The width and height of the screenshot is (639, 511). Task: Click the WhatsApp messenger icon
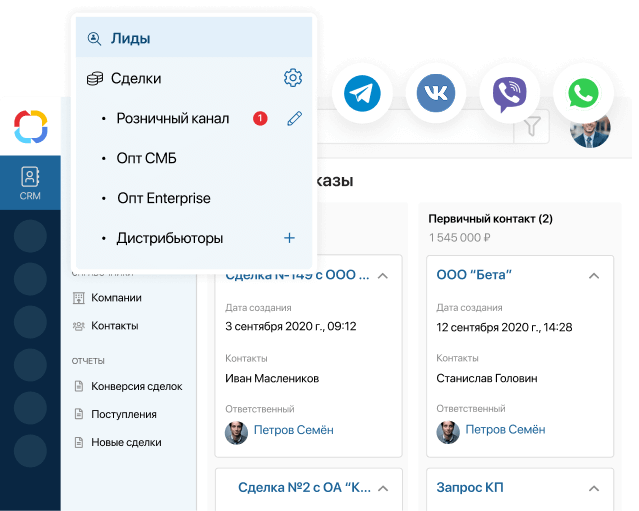[582, 94]
